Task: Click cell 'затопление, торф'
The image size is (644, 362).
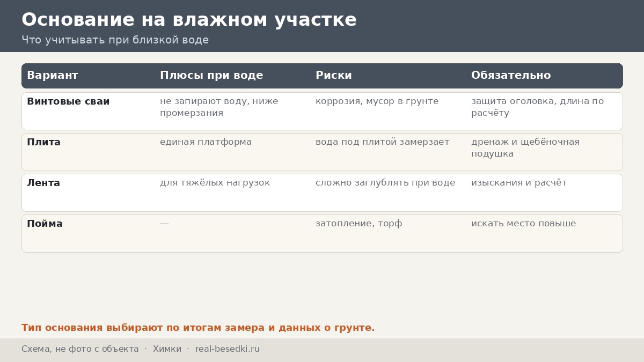Action: 358,224
